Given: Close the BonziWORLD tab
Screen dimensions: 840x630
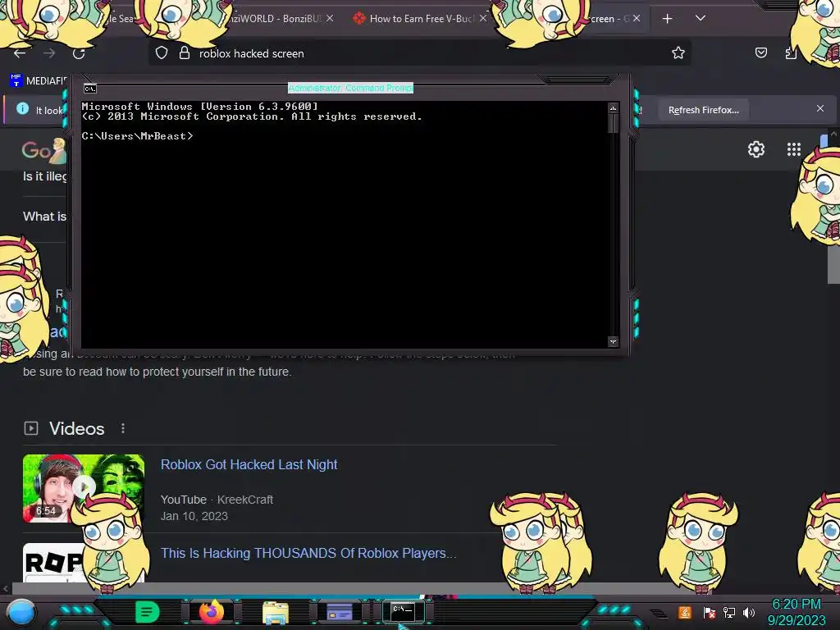Looking at the screenshot, I should pyautogui.click(x=330, y=18).
